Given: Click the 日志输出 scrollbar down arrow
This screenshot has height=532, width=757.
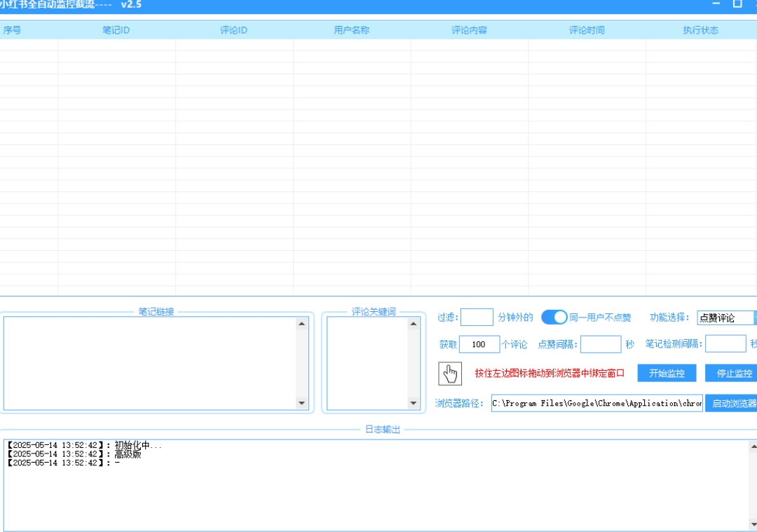Looking at the screenshot, I should [753, 524].
